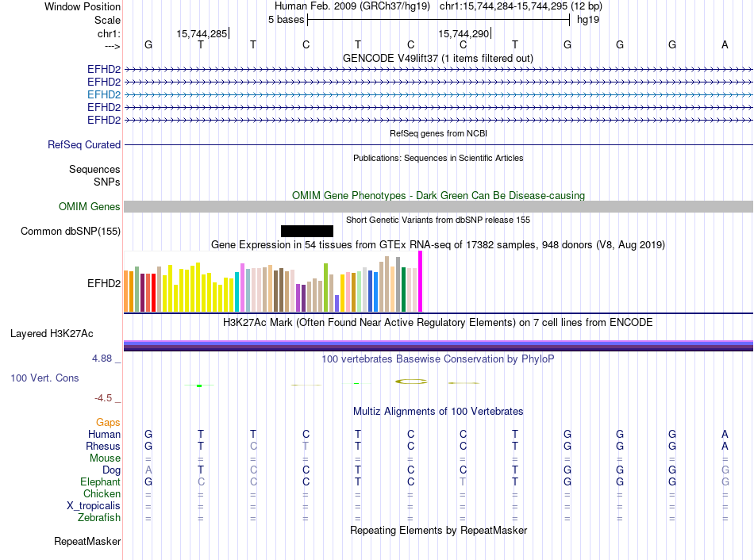Click the gray OMIM Genes bar
Screen dimensions: 754x560
coord(438,207)
